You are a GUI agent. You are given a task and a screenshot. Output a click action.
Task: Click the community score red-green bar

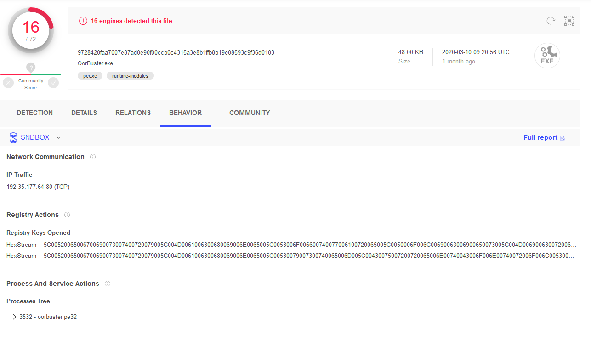pyautogui.click(x=31, y=74)
